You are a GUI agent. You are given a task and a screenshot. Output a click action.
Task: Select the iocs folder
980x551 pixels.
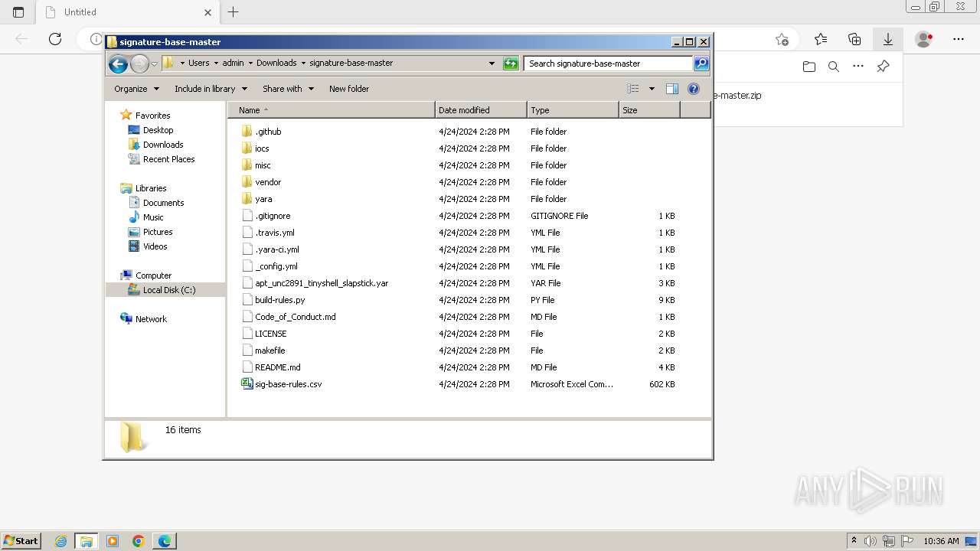(x=262, y=148)
